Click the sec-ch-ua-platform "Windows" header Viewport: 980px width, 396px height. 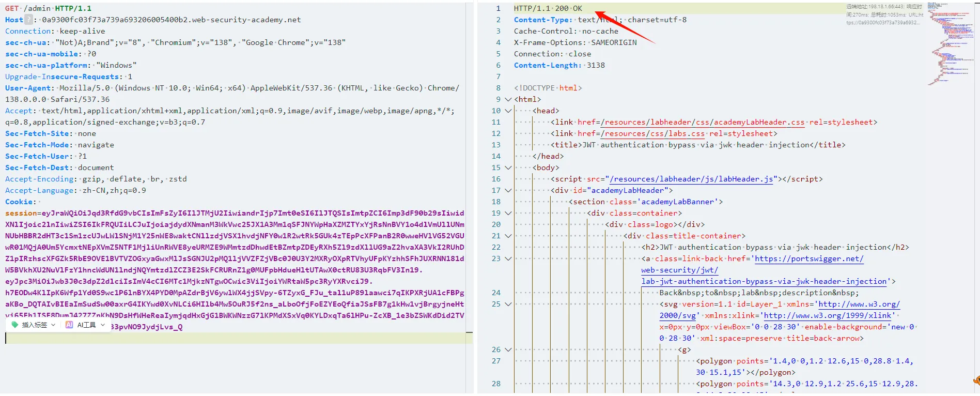click(x=71, y=65)
